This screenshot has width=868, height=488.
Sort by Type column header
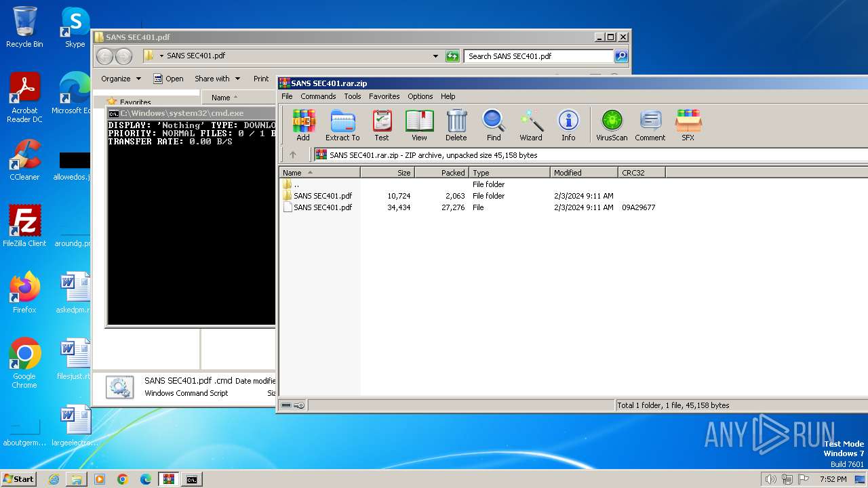click(x=509, y=173)
